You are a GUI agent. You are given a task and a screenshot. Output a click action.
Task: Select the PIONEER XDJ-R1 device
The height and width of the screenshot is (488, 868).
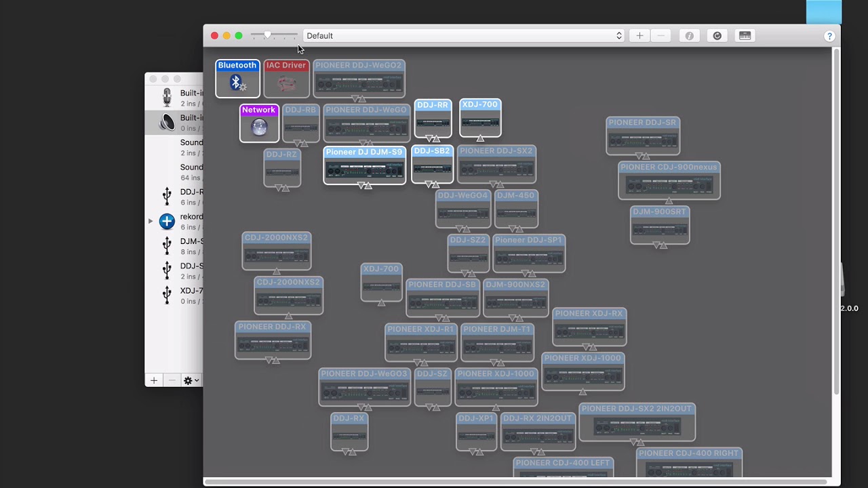[421, 342]
